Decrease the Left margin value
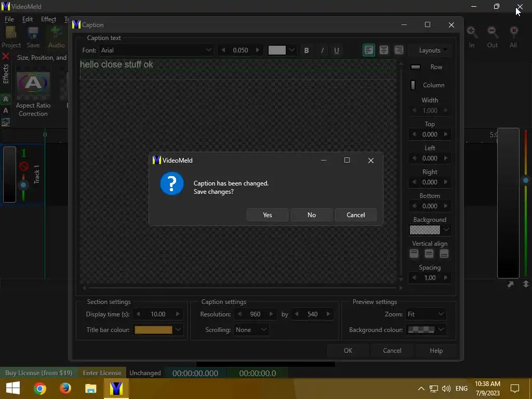Image resolution: width=532 pixels, height=399 pixels. point(414,158)
